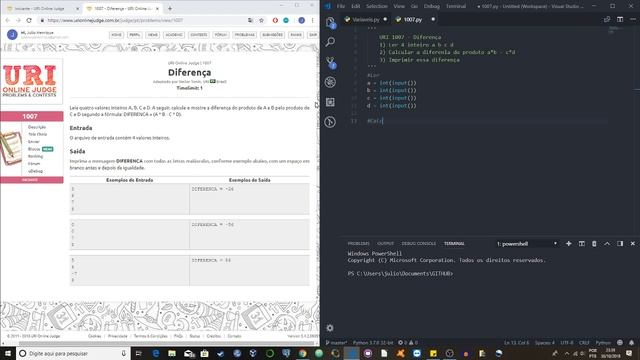Image resolution: width=640 pixels, height=360 pixels.
Task: Open the VS Code Search magnifier icon
Action: [330, 42]
